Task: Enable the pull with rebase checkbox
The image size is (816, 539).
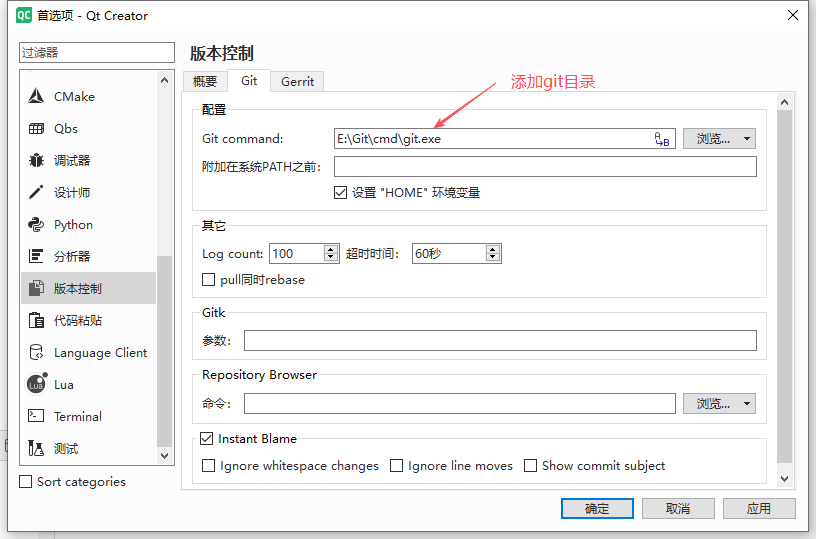Action: pyautogui.click(x=208, y=280)
